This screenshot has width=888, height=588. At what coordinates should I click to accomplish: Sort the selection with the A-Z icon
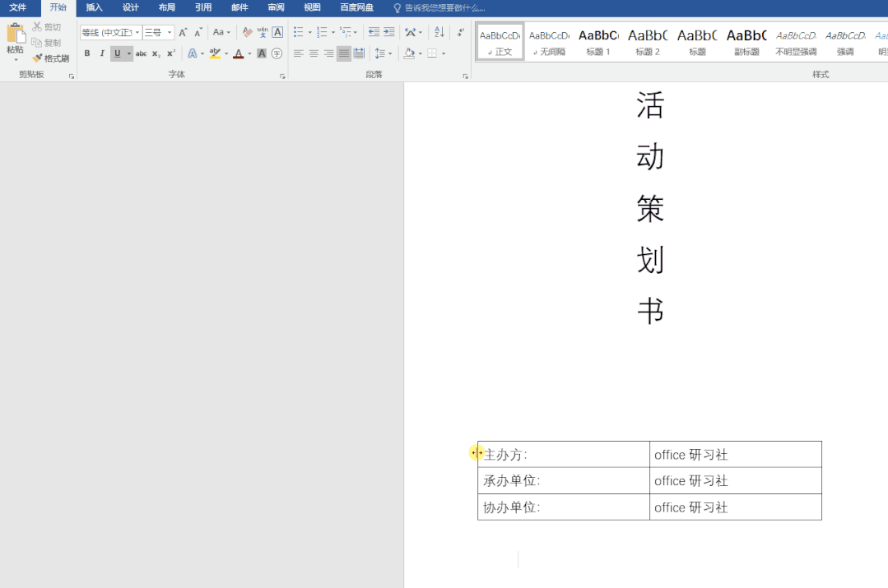click(439, 32)
